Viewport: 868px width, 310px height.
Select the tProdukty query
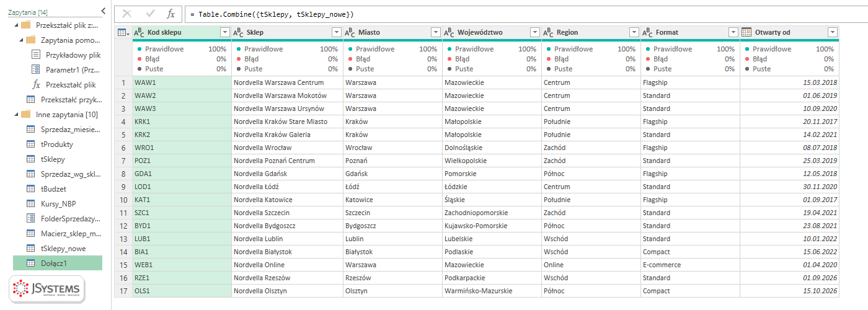57,144
